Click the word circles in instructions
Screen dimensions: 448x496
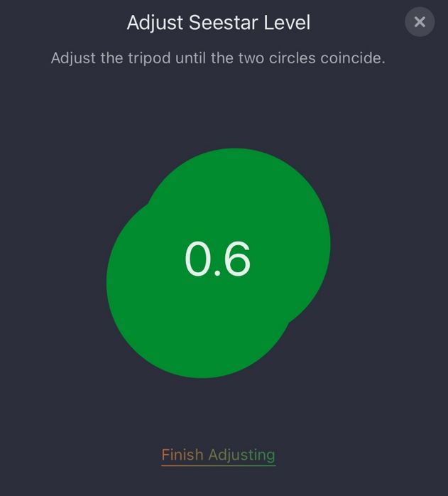pyautogui.click(x=292, y=58)
